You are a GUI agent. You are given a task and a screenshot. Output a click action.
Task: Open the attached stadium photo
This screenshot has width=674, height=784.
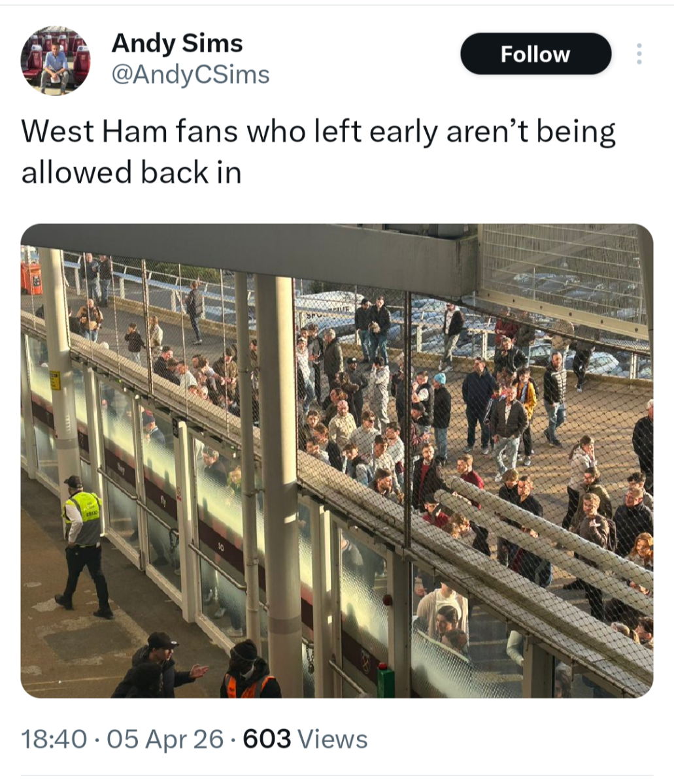click(337, 461)
